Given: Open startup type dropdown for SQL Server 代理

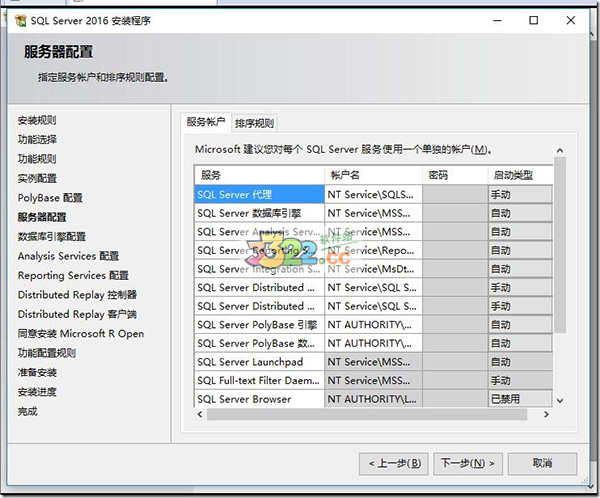Looking at the screenshot, I should tap(520, 194).
